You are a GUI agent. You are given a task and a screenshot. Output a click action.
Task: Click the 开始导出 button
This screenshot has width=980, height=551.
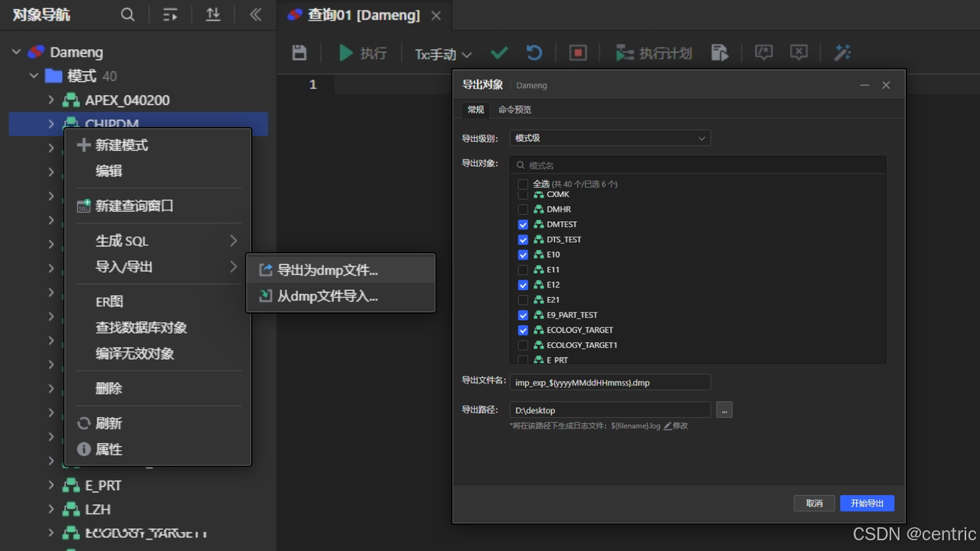[x=867, y=503]
